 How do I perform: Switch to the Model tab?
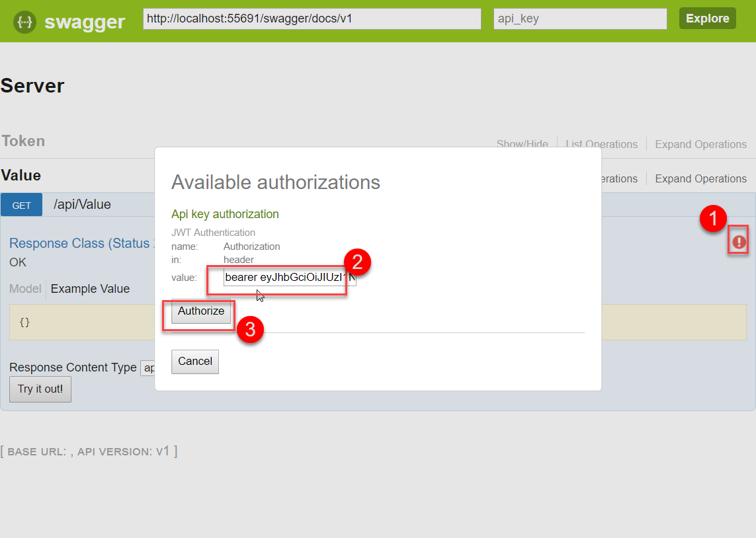pyautogui.click(x=25, y=289)
